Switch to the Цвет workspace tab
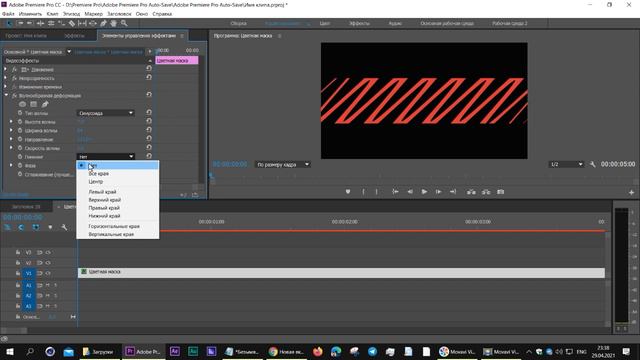This screenshot has width=640, height=360. click(x=324, y=24)
